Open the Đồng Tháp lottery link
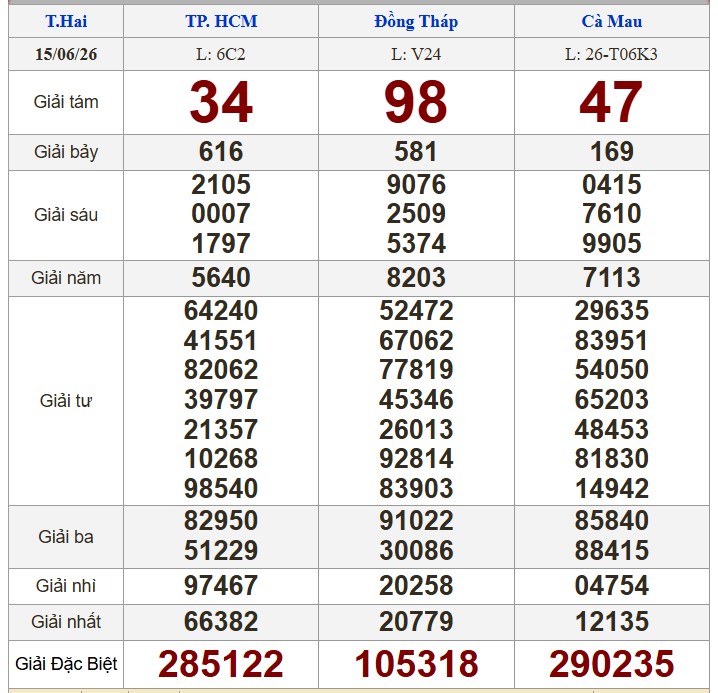 click(x=416, y=21)
